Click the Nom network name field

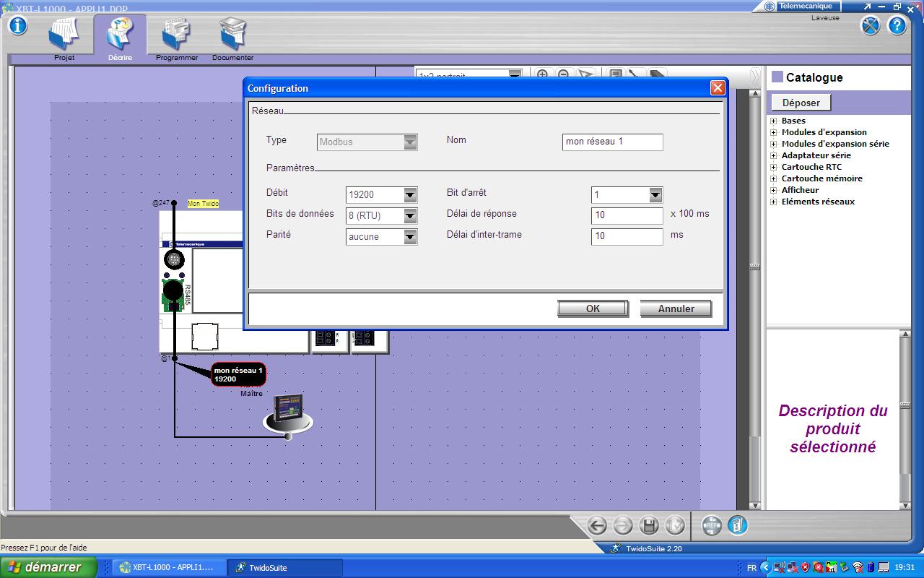pos(612,142)
